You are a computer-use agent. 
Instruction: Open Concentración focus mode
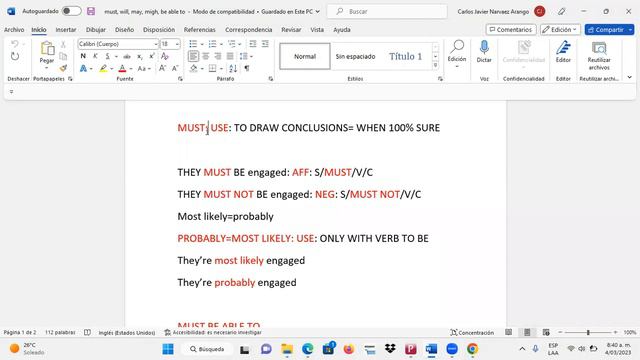coord(472,332)
